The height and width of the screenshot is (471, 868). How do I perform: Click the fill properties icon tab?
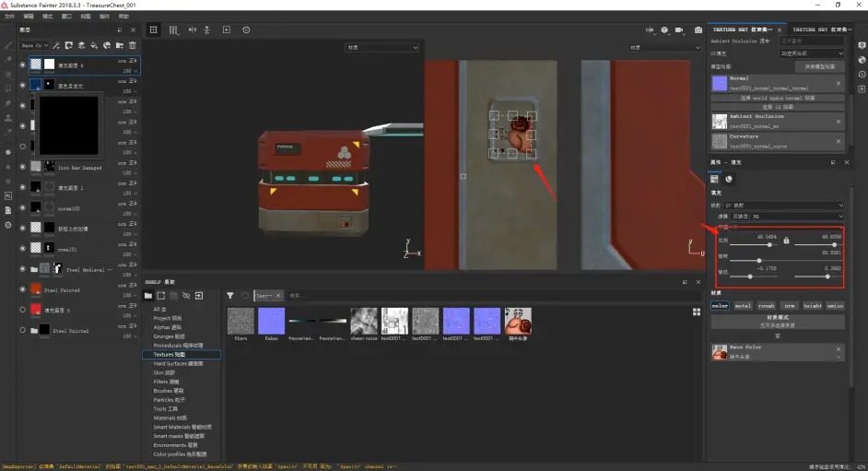pyautogui.click(x=715, y=179)
